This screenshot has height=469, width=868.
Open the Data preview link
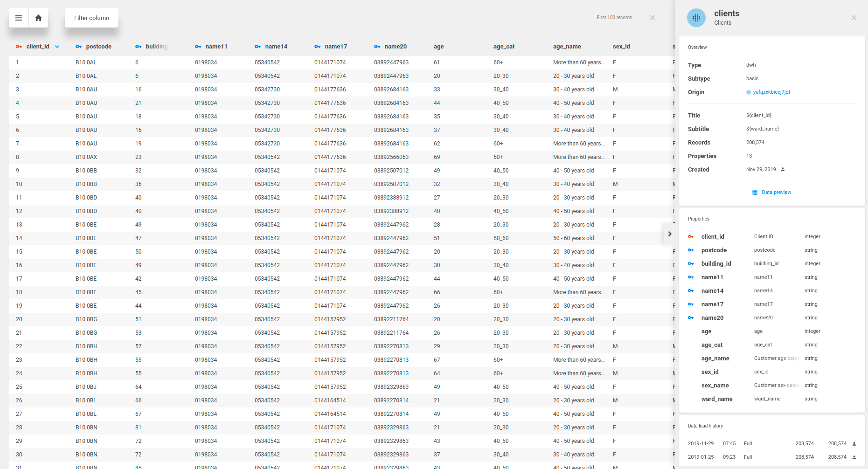click(x=776, y=193)
